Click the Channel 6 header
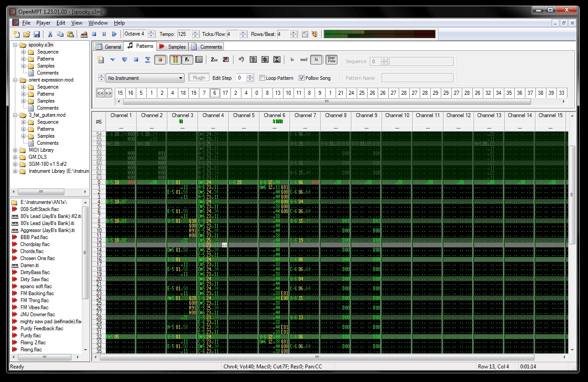Image resolution: width=588 pixels, height=382 pixels. point(274,115)
